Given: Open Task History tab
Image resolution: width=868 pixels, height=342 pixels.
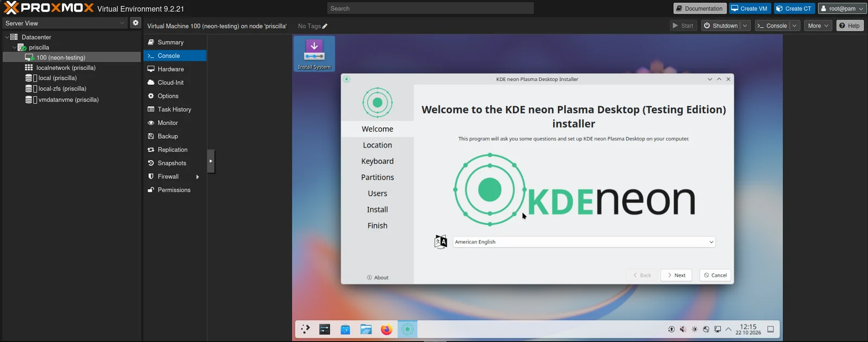Looking at the screenshot, I should pyautogui.click(x=175, y=109).
